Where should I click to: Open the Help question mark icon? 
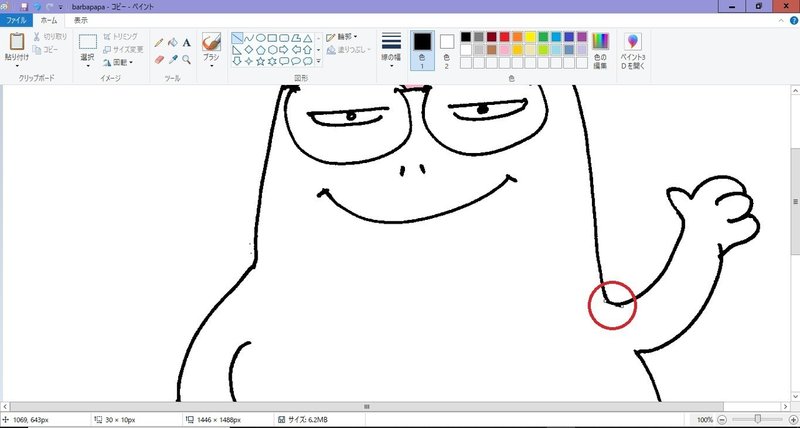pos(793,20)
